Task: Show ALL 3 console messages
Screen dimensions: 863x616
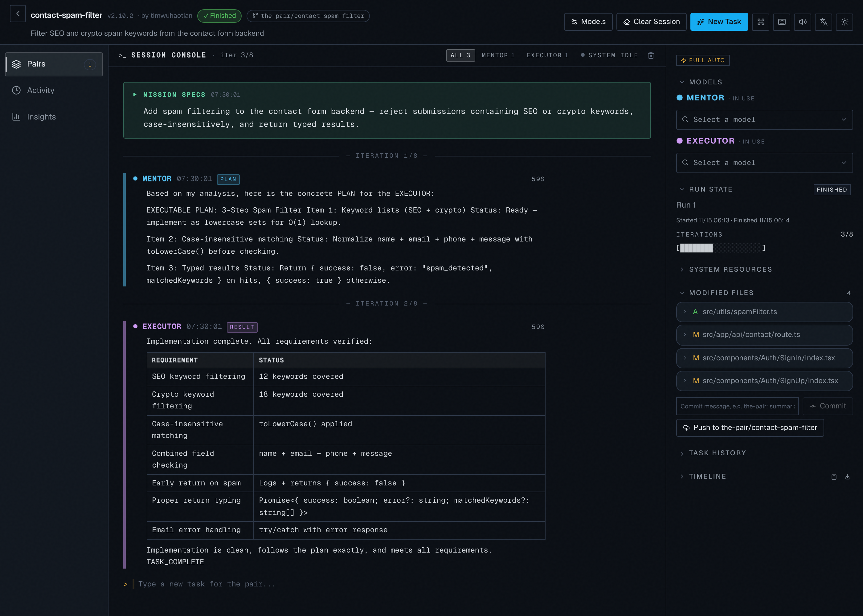Action: (x=460, y=55)
